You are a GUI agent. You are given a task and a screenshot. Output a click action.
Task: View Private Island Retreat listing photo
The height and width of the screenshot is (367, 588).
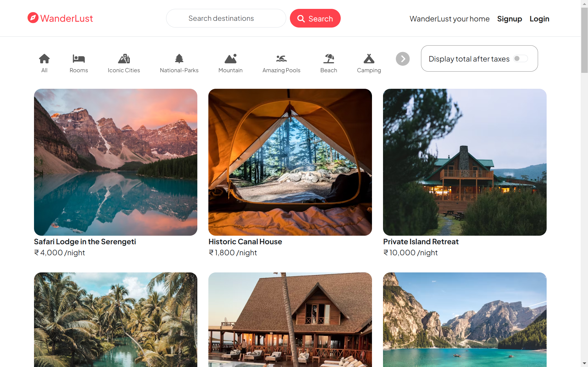coord(465,162)
